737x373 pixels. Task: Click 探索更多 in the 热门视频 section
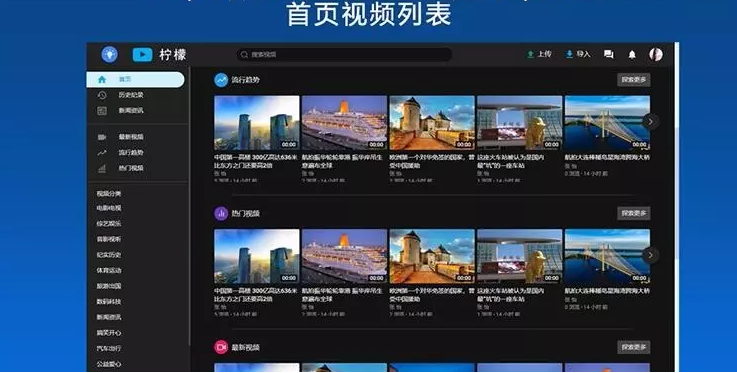634,213
